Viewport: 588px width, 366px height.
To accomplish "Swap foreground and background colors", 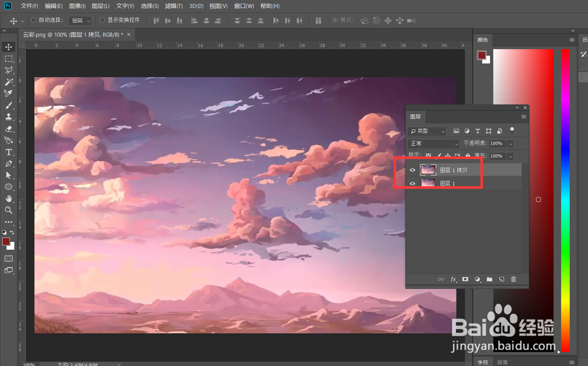I will coord(12,233).
